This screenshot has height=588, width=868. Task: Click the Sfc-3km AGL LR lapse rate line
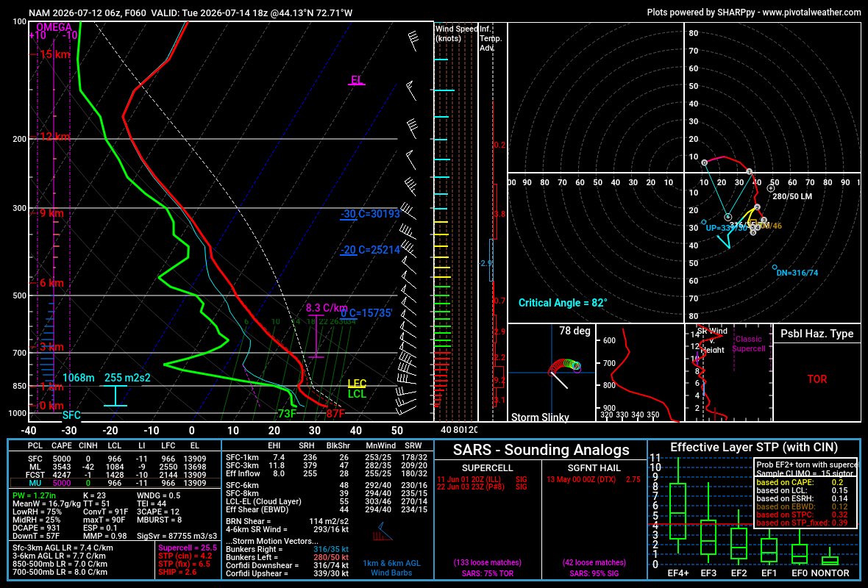tap(63, 548)
